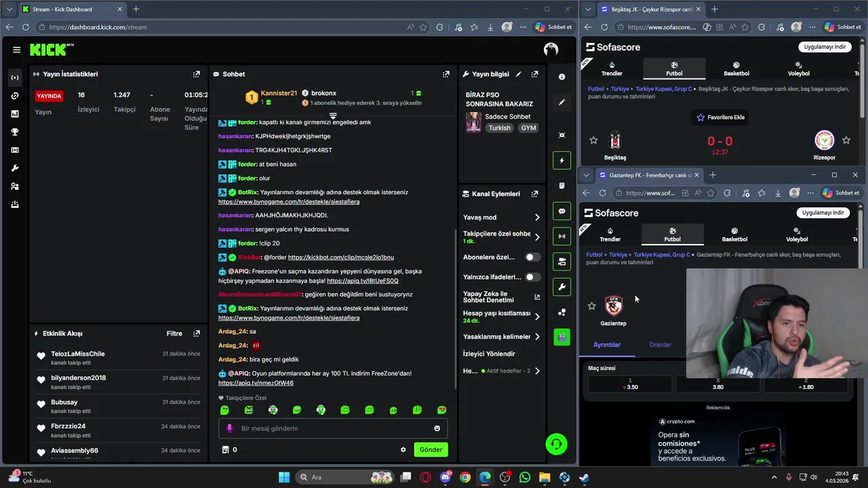Image resolution: width=868 pixels, height=488 pixels.
Task: Click the info icon in right widget rail
Action: (561, 77)
